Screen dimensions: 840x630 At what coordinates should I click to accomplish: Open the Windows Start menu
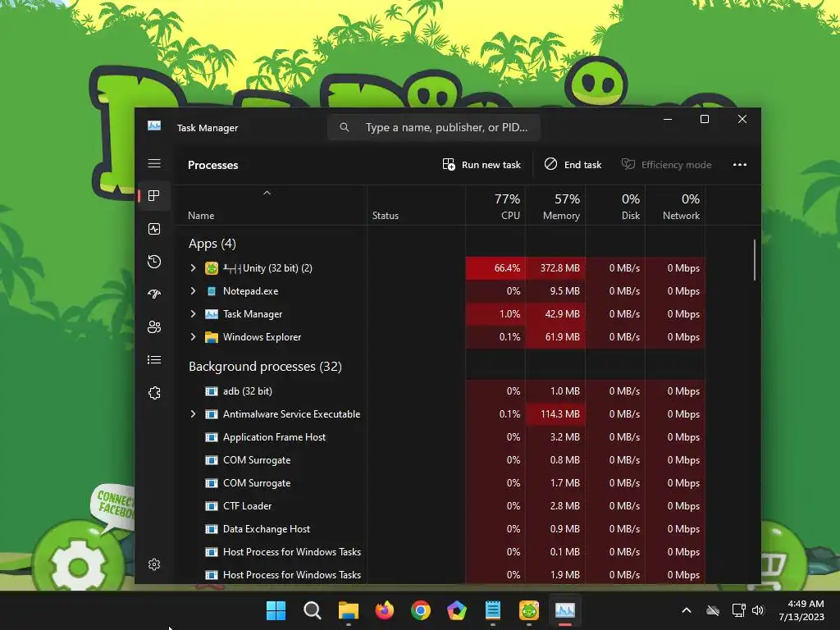coord(276,610)
